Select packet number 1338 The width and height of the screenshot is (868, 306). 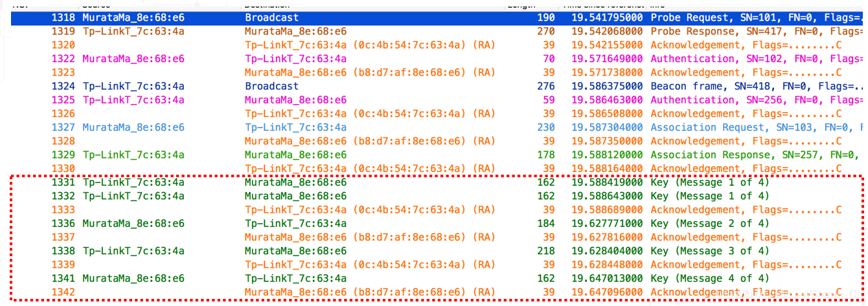[63, 251]
